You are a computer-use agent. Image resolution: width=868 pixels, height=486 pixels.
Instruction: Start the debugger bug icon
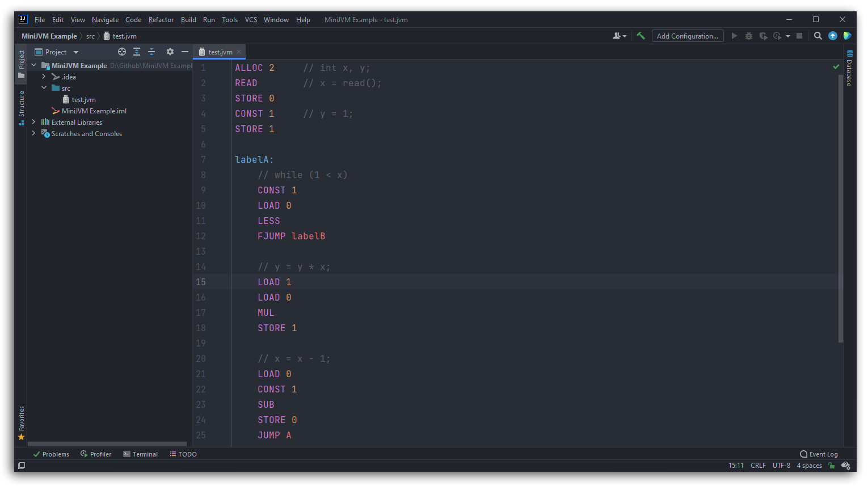(748, 36)
